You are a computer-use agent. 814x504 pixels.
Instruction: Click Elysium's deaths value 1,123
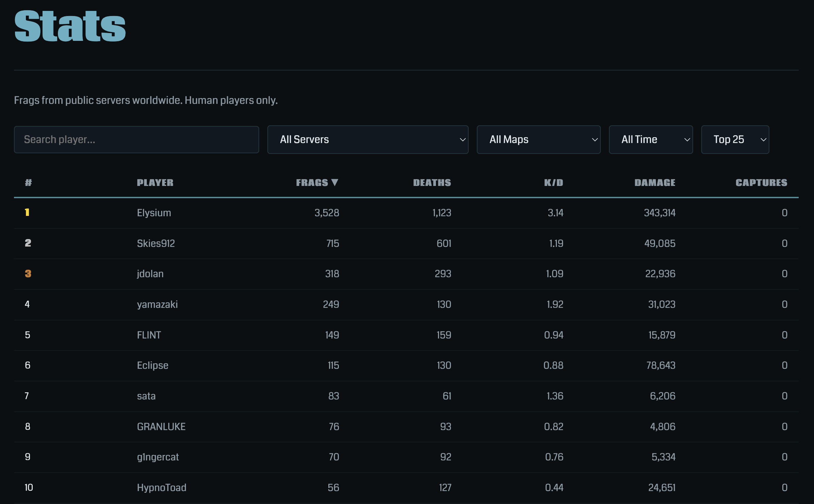[x=442, y=213]
